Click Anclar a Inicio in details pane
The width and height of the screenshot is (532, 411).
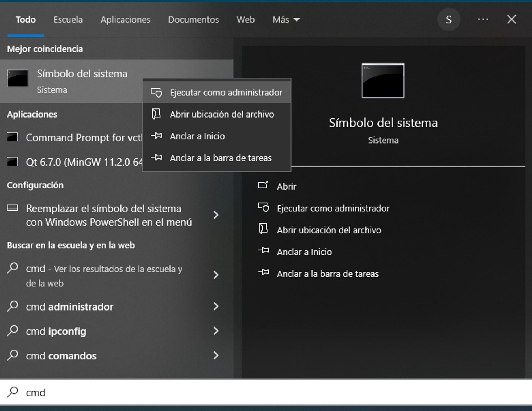[304, 252]
